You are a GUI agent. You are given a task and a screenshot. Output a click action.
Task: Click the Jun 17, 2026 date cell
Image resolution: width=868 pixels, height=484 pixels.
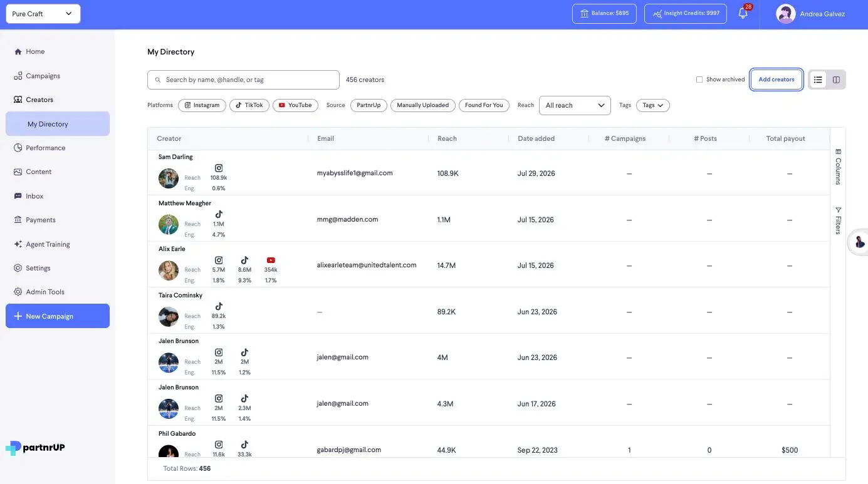point(536,404)
